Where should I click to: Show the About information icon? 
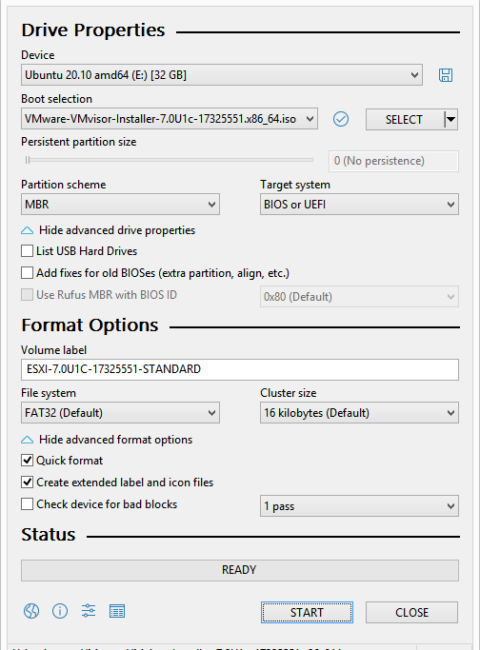tap(60, 611)
